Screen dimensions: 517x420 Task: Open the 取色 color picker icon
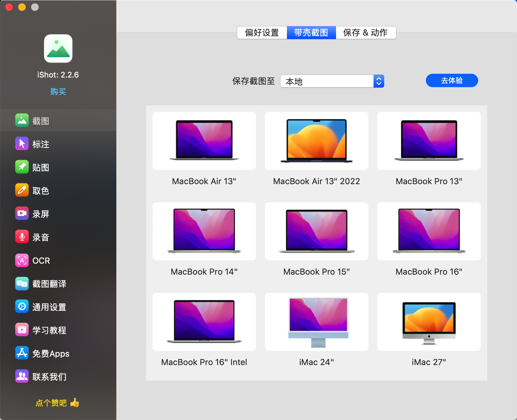pyautogui.click(x=22, y=190)
